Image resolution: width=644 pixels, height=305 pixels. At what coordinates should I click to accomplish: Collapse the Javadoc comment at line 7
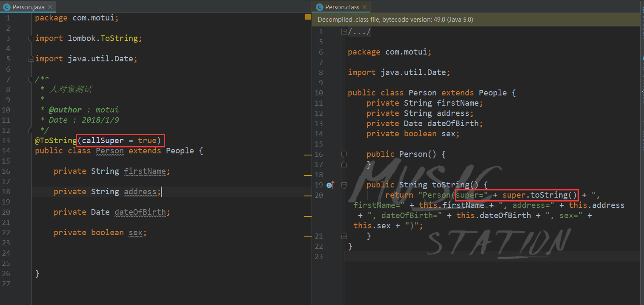click(31, 79)
